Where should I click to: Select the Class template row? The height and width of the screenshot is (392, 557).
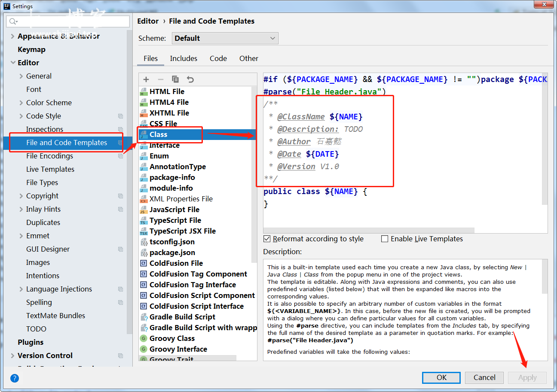tap(197, 134)
